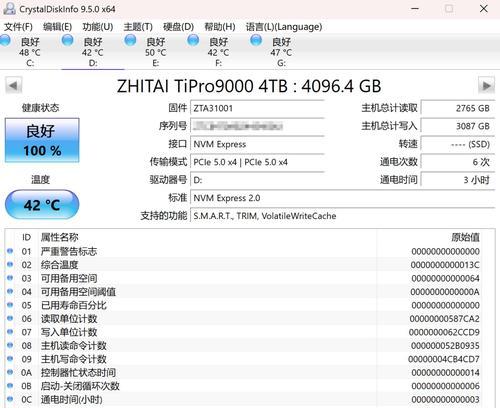The image size is (500, 408).
Task: Select drive G: status orb
Action: (x=256, y=40)
